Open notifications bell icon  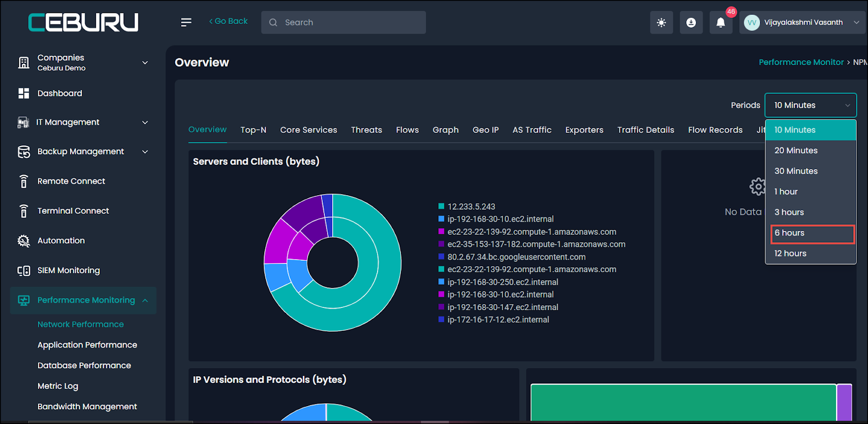(720, 23)
